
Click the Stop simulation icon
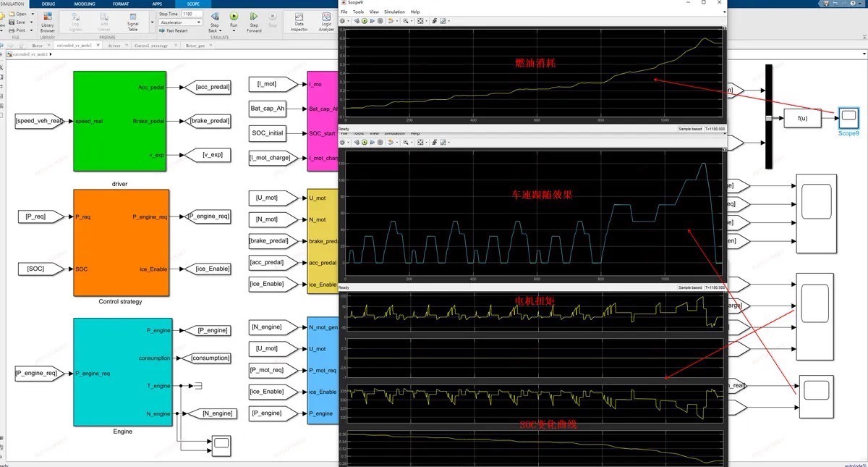pos(272,17)
